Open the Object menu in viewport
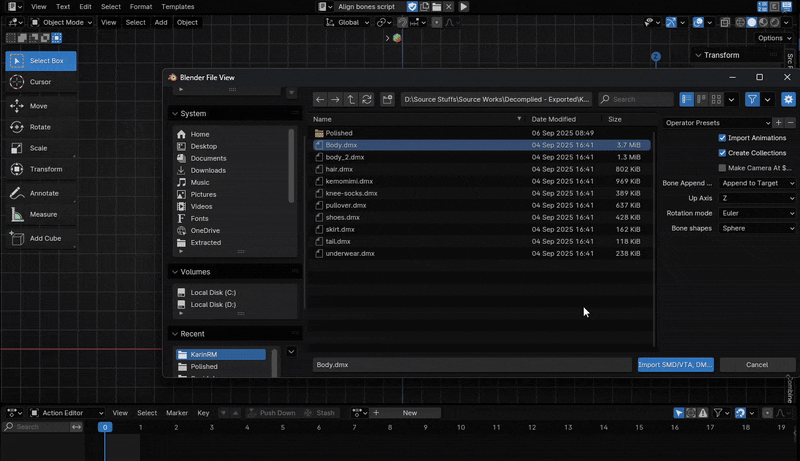Screen dimensions: 800x461 pos(187,22)
